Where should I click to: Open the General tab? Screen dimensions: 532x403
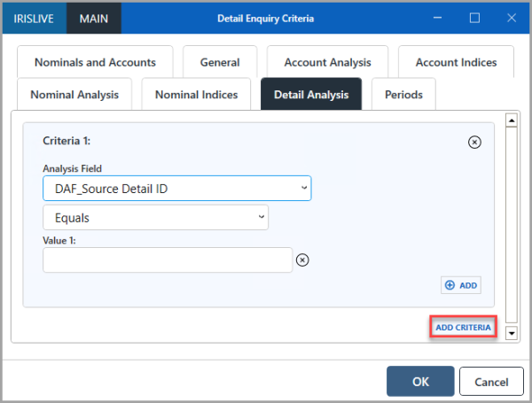[219, 63]
